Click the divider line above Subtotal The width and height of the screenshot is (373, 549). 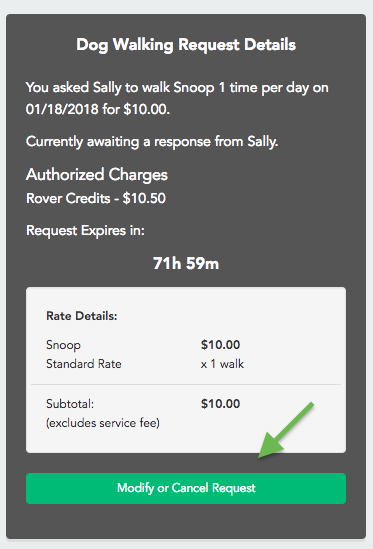186,384
